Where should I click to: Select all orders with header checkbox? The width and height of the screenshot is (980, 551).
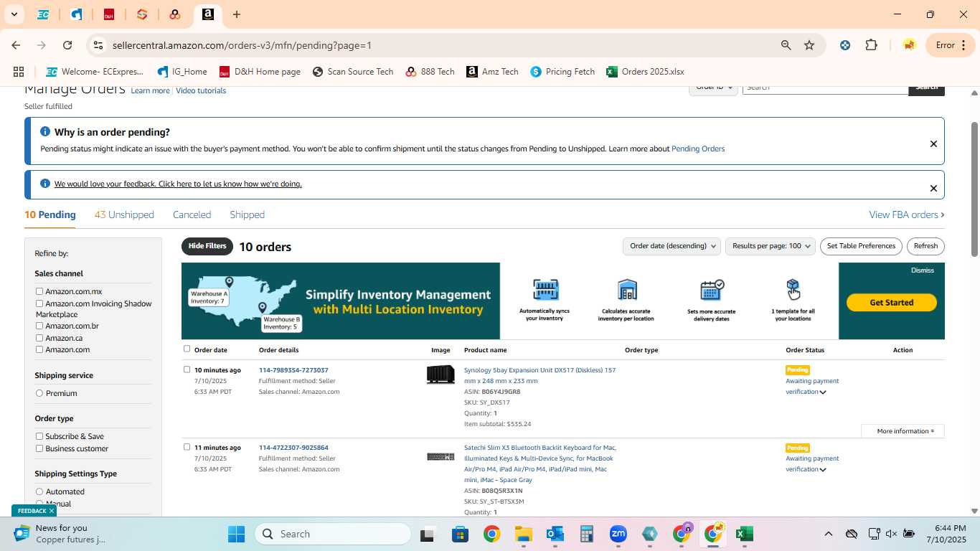(x=187, y=349)
